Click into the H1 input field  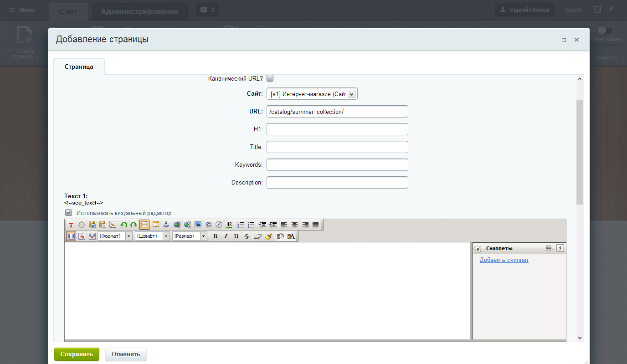click(x=337, y=129)
